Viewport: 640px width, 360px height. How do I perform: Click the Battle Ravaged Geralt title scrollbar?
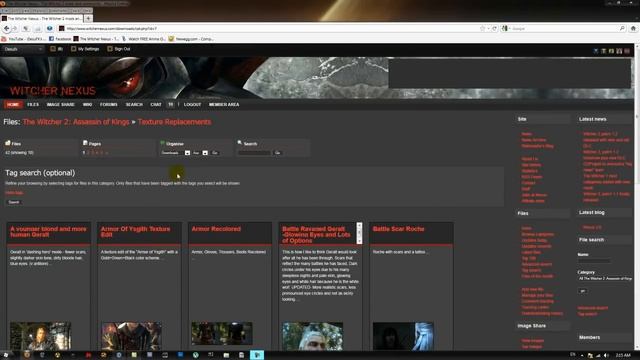click(359, 233)
